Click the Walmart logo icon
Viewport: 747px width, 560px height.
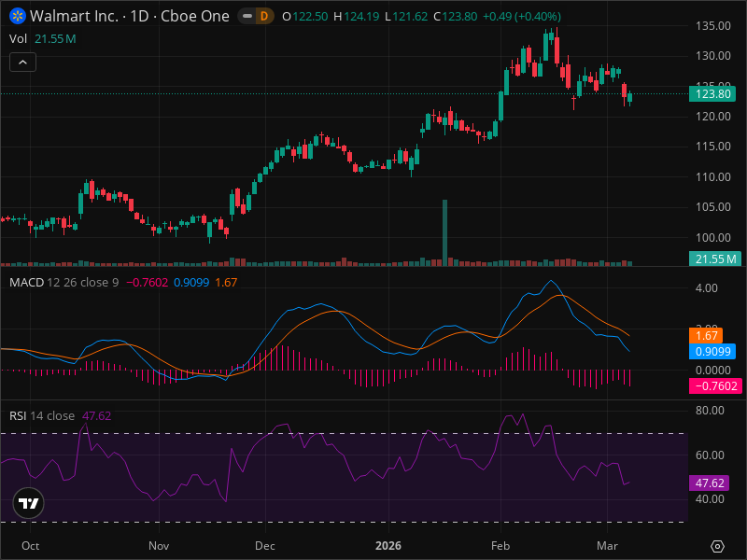click(x=18, y=16)
